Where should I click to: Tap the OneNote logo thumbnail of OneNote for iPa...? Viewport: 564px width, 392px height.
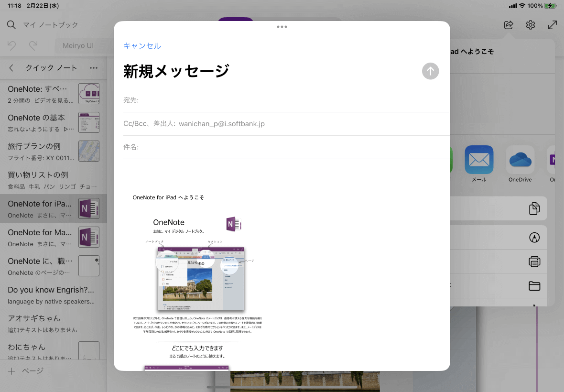pos(89,208)
